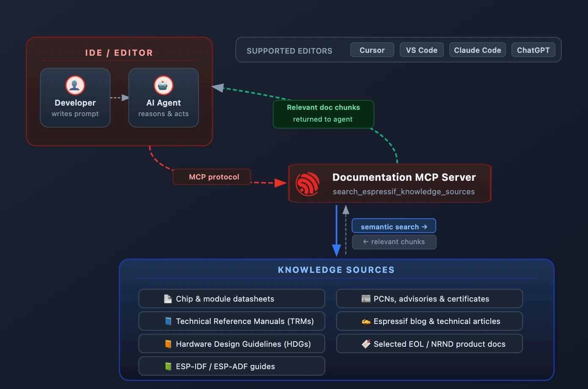The image size is (588, 389).
Task: Click the green book icon beside ESP-IDF guides
Action: (168, 367)
